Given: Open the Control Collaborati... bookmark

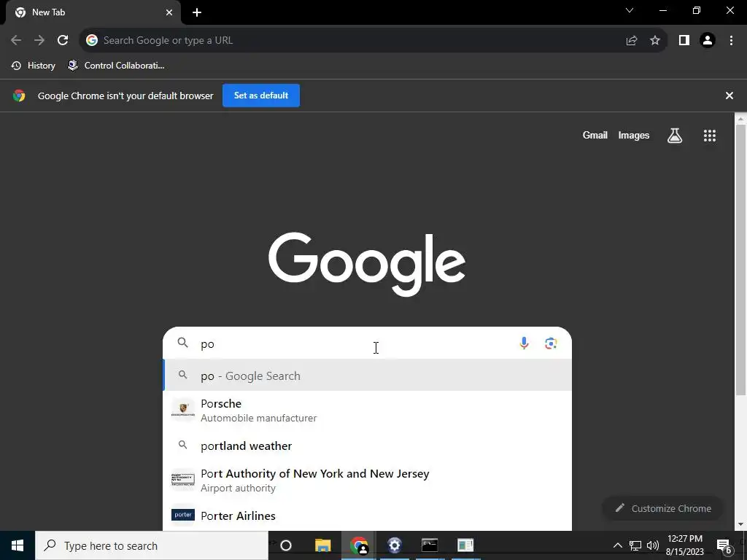Looking at the screenshot, I should pos(117,66).
